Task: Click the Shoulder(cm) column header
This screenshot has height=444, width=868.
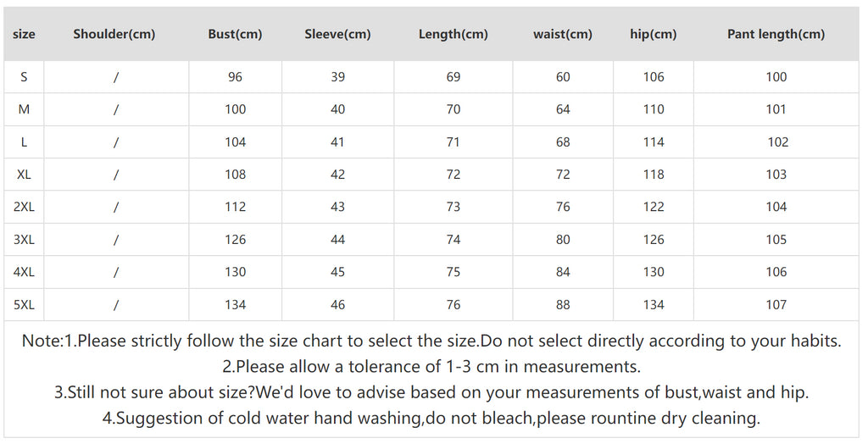Action: tap(114, 35)
